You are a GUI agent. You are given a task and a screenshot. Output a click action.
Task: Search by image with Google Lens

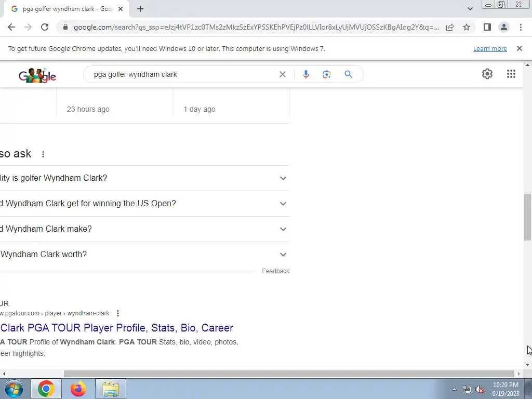(326, 74)
